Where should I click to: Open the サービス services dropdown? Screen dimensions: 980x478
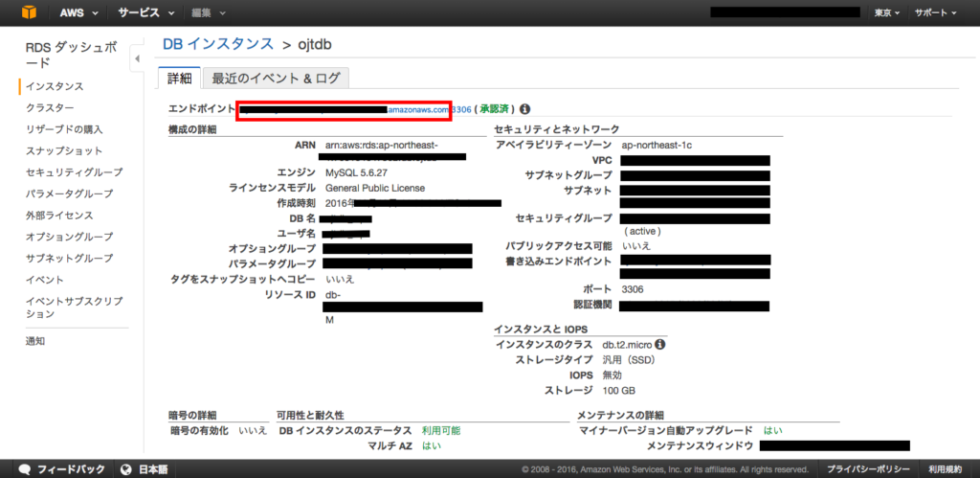[x=146, y=12]
